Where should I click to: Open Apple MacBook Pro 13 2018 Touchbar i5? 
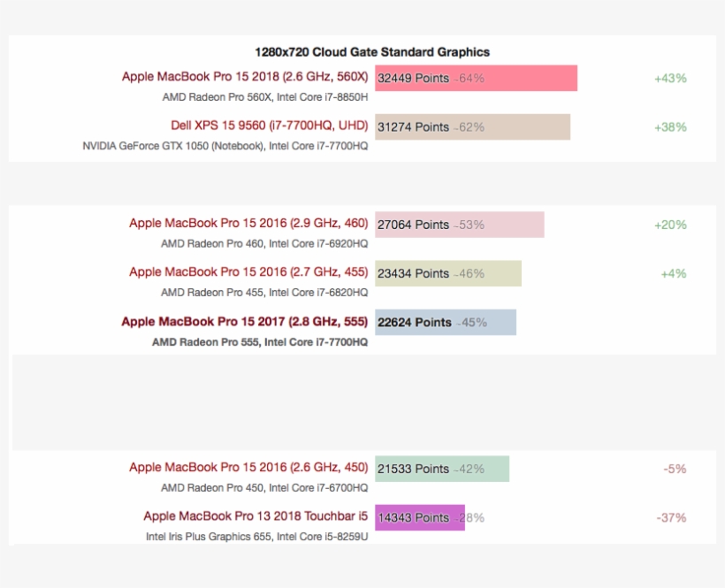point(256,515)
